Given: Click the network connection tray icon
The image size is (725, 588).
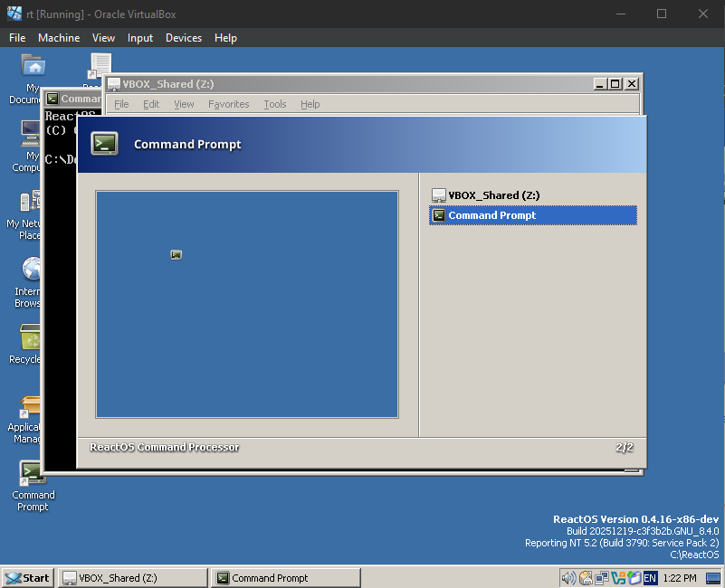Looking at the screenshot, I should pyautogui.click(x=602, y=578).
